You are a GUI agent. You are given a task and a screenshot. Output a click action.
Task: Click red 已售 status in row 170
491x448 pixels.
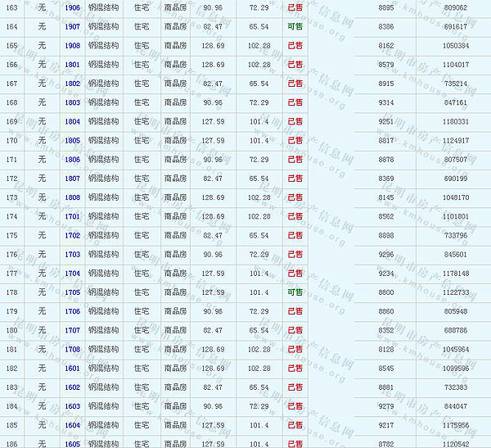(x=295, y=140)
